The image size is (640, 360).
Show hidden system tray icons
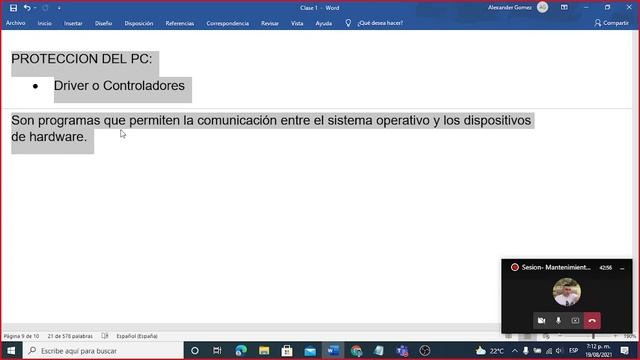click(515, 351)
